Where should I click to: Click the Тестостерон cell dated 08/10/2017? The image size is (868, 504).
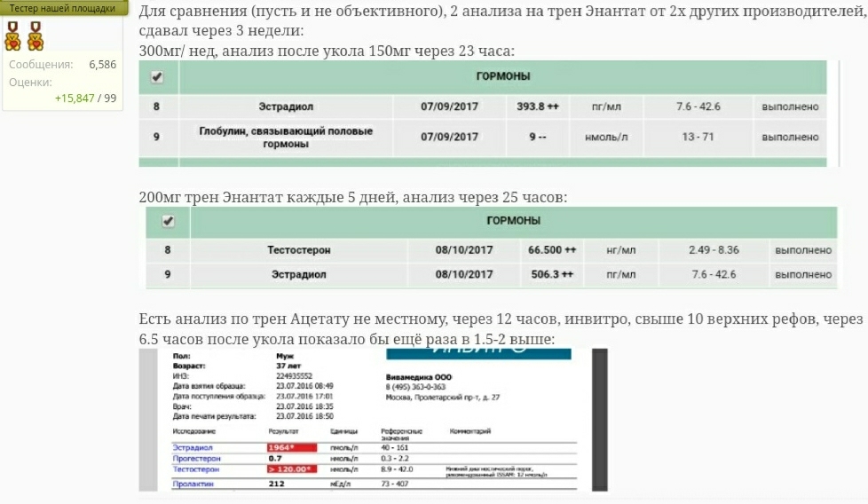[299, 250]
